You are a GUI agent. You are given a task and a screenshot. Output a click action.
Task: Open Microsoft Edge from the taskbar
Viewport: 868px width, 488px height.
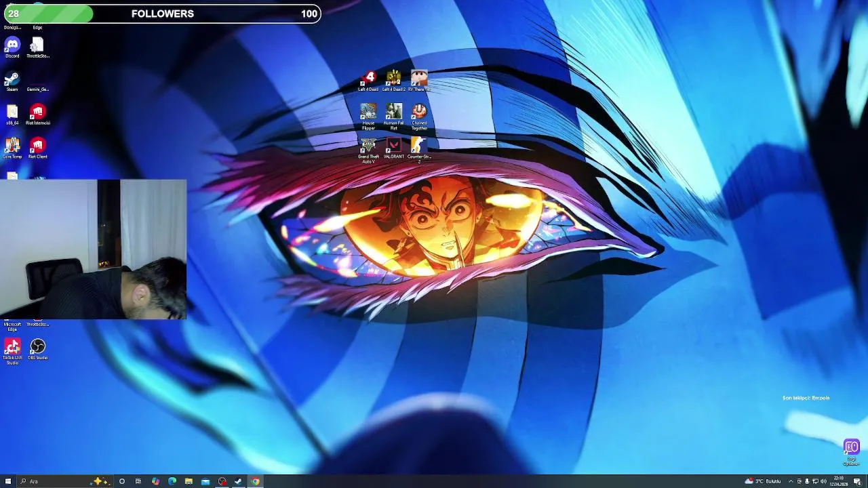coord(172,481)
